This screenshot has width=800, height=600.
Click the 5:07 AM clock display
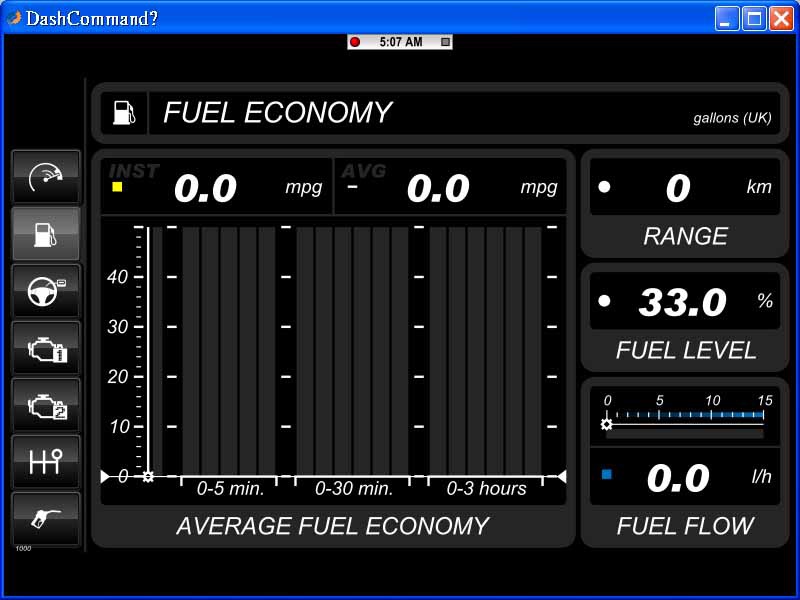400,42
